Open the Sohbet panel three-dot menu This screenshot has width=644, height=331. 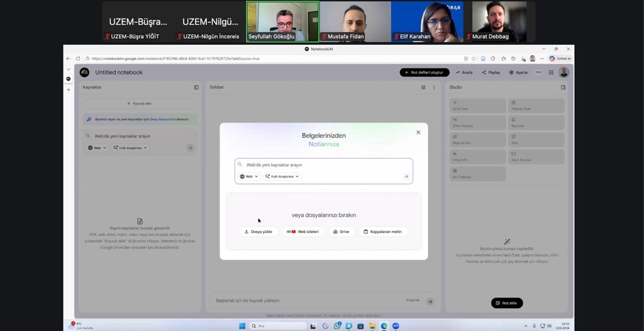click(x=434, y=87)
